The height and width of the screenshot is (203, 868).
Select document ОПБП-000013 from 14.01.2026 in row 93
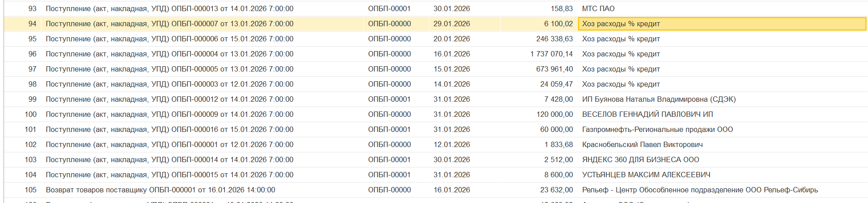pyautogui.click(x=169, y=9)
